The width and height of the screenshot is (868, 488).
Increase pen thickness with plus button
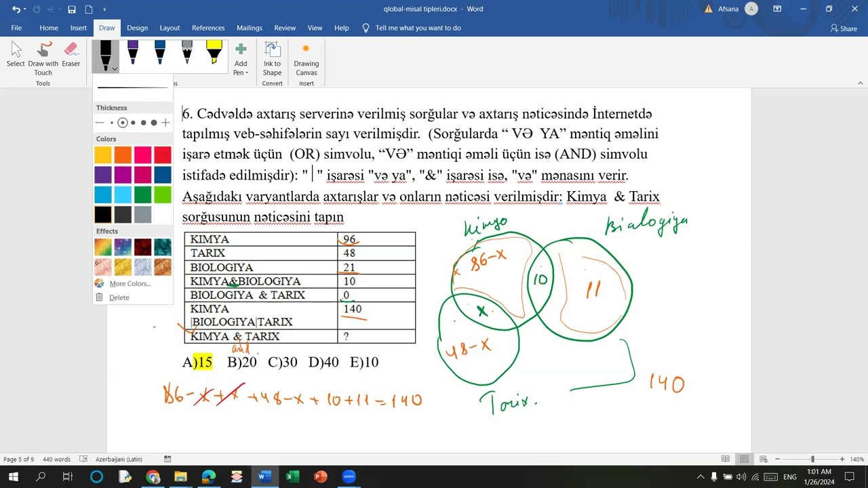(x=165, y=123)
